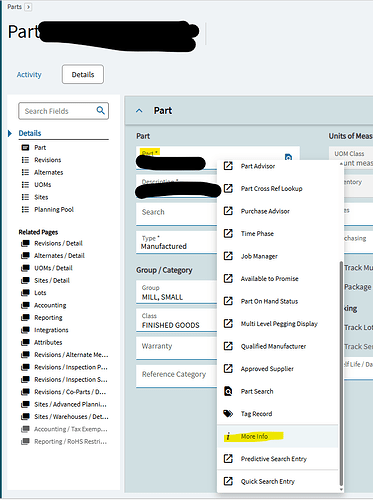
Task: Open Revisions / Inspection P... related page
Action: point(71,367)
